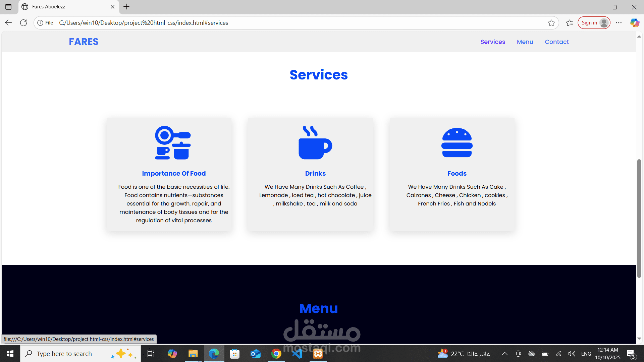Screen dimensions: 644x362
Task: Click the steaming coffee mug icon
Action: 315,143
